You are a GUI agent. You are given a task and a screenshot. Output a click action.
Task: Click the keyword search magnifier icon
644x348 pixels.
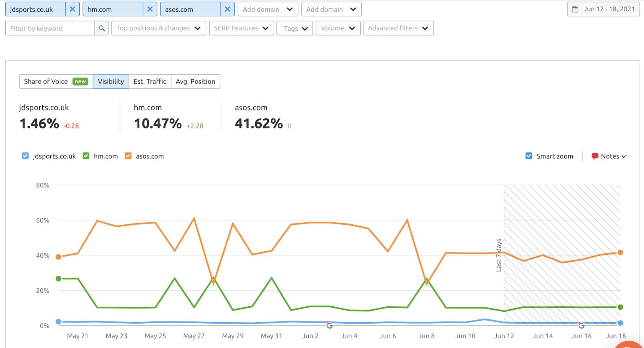pos(102,28)
